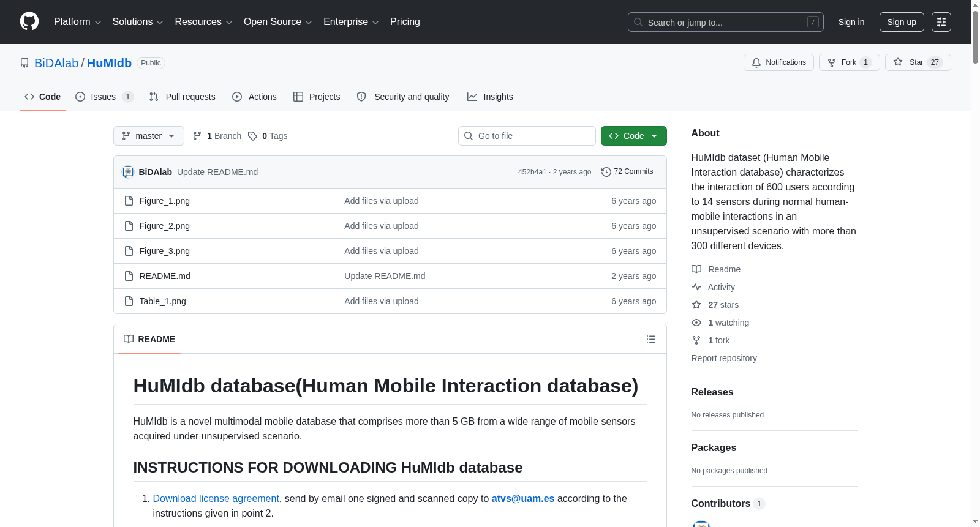Expand the Open Source menu
Viewport: 980px width, 527px height.
point(278,22)
